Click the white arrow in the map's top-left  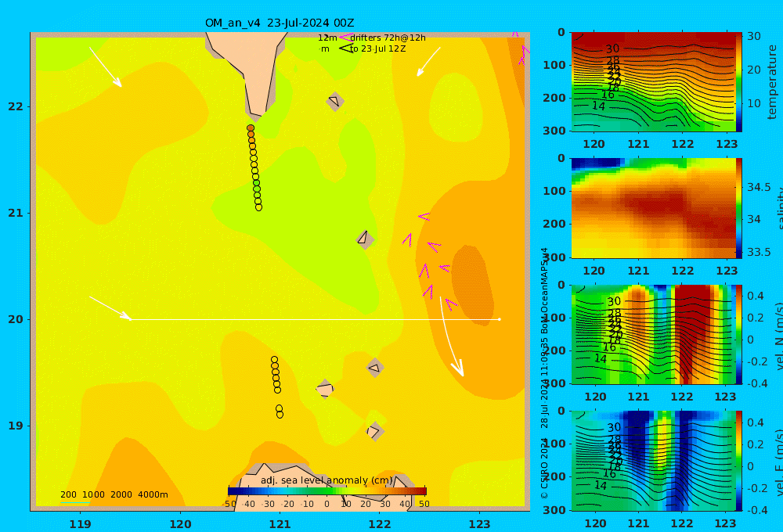[x=106, y=67]
